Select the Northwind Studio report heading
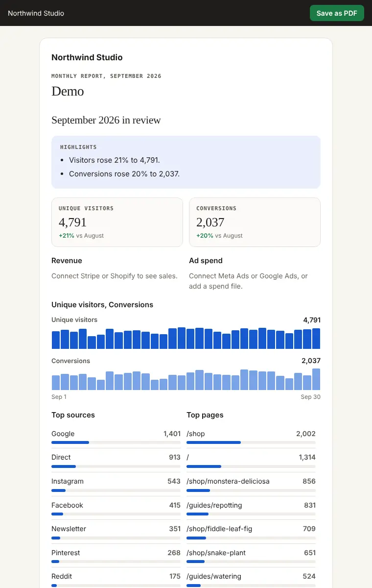The image size is (372, 588). tap(87, 57)
